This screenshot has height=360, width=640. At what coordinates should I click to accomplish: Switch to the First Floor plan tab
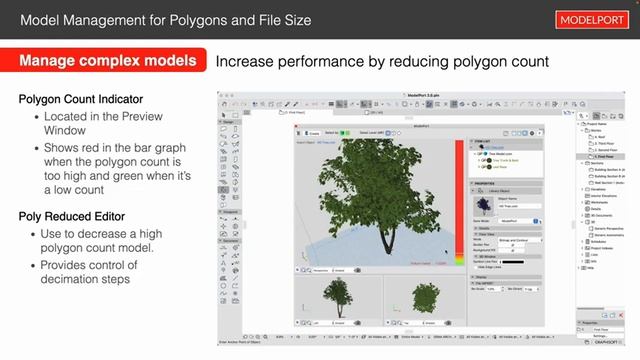point(293,112)
